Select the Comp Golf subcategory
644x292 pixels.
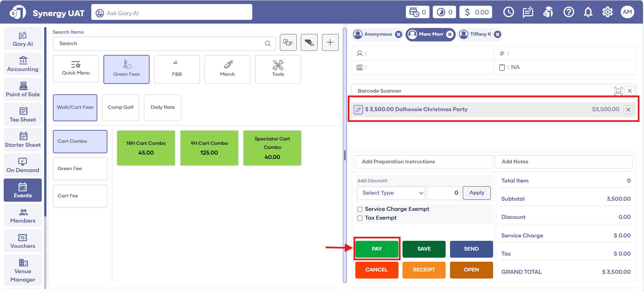(121, 107)
